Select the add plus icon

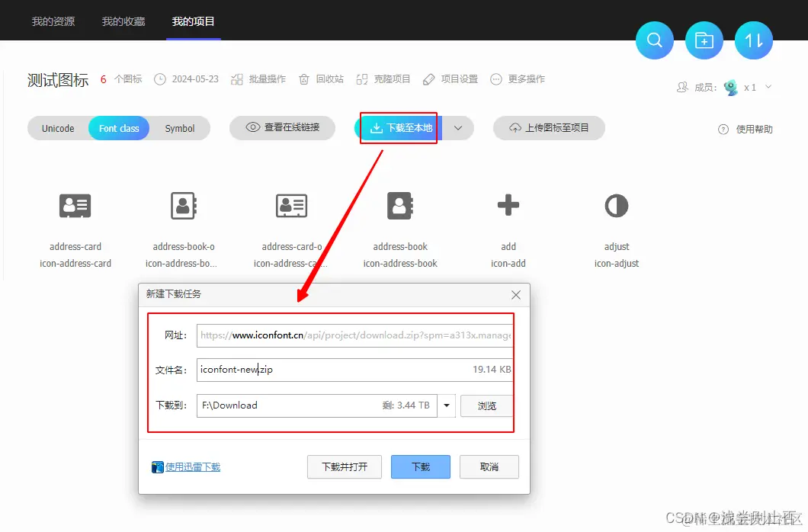click(508, 205)
